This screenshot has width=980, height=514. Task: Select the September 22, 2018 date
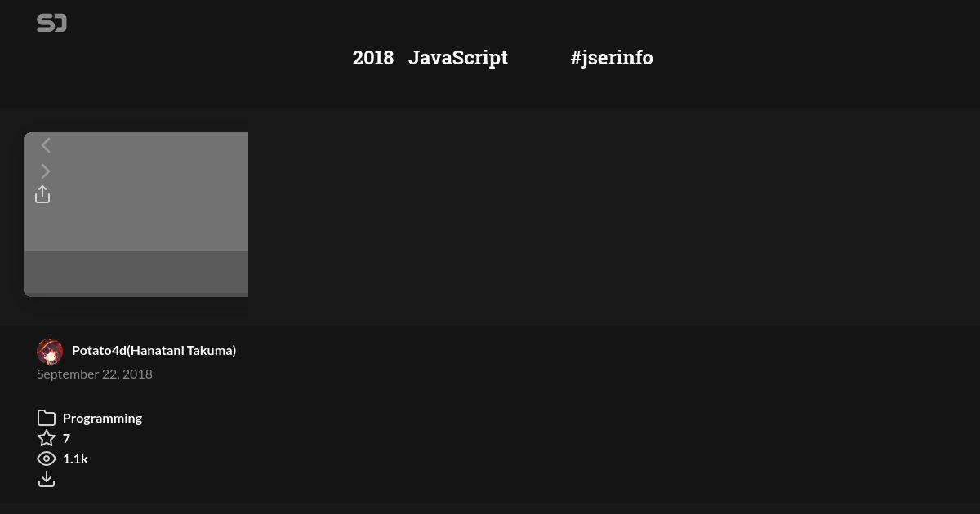[x=95, y=374]
